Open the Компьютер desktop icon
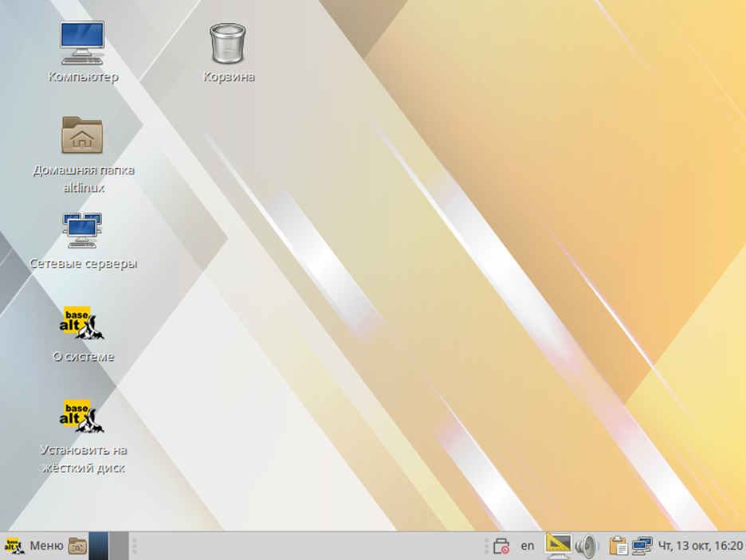 (82, 44)
